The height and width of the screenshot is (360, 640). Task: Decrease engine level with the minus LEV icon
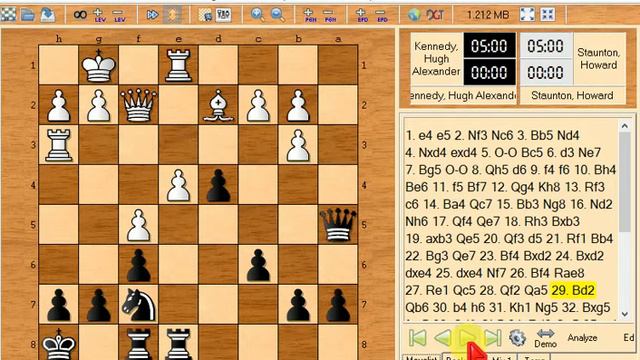click(x=119, y=15)
